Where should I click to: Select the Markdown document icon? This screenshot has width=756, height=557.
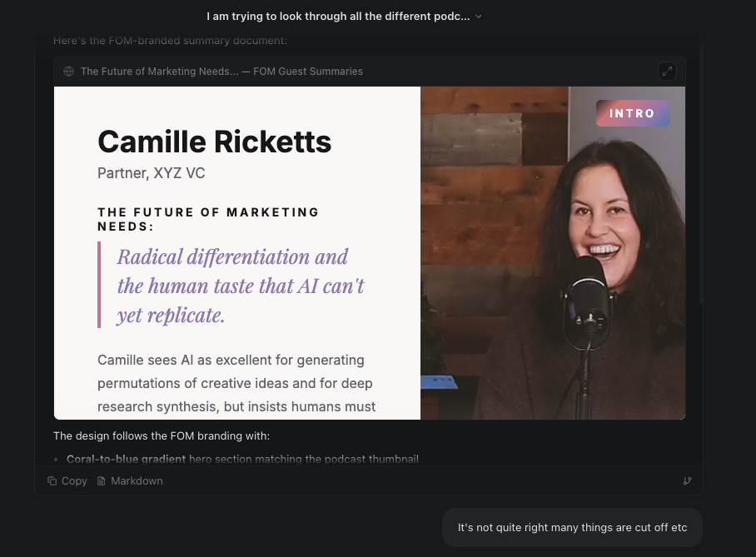(x=101, y=480)
